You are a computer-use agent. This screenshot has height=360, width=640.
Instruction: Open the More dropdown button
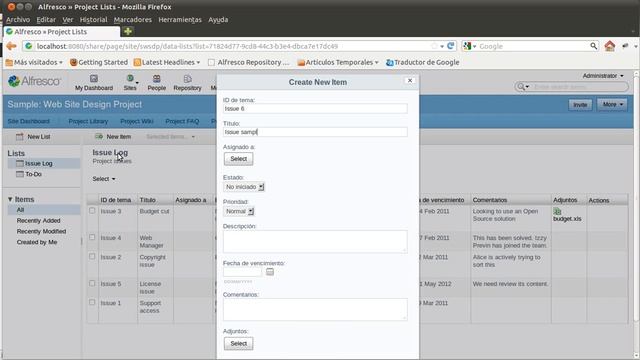click(612, 104)
